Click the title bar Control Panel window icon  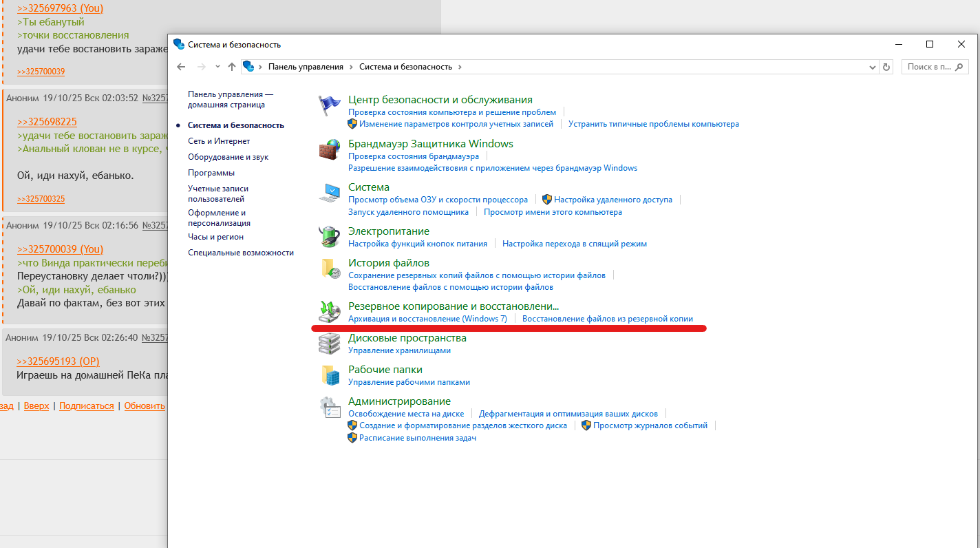coord(179,44)
